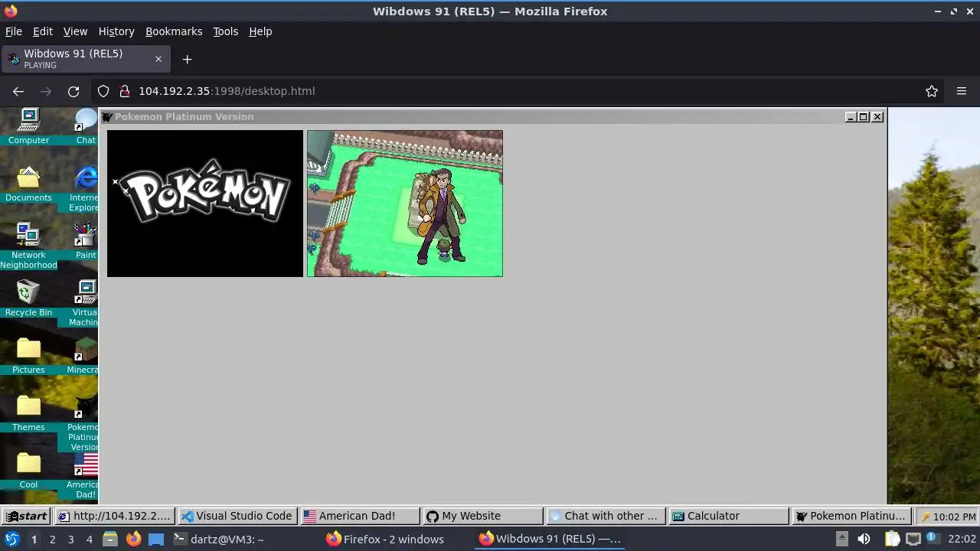Viewport: 980px width, 551px height.
Task: Click the network connection tray icon
Action: click(x=913, y=539)
